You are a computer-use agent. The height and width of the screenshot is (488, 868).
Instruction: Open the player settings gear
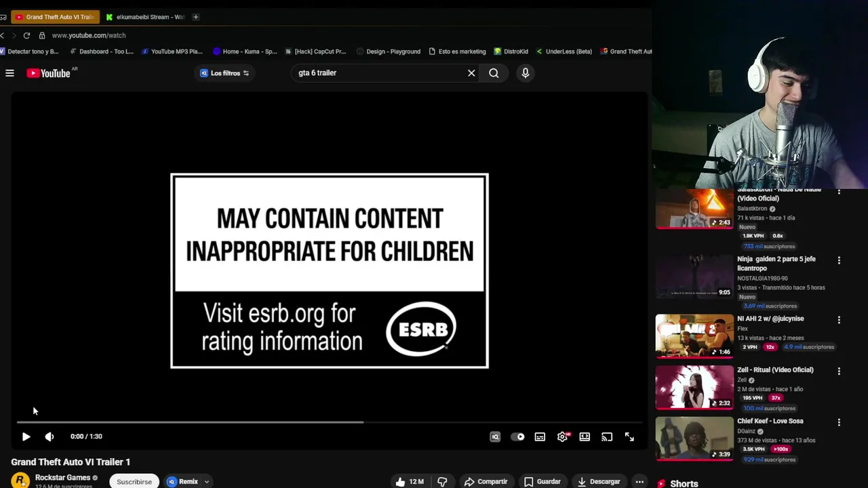[x=562, y=437]
